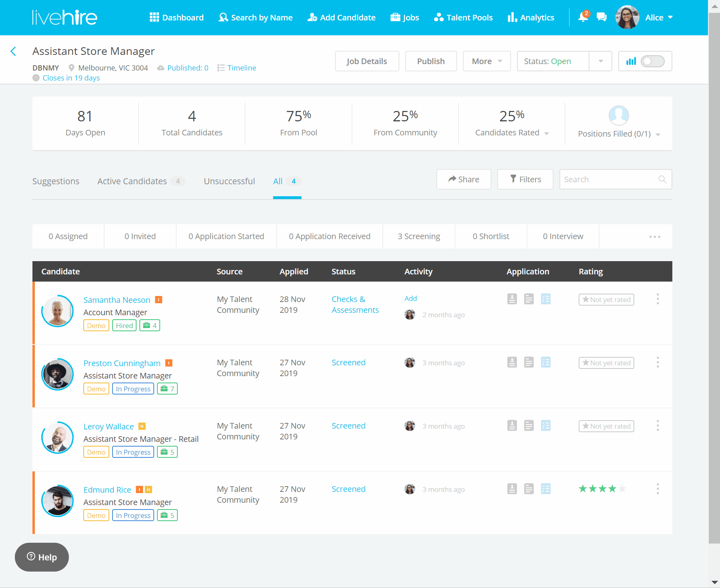Open Leroy Wallace's profile icon in Application column
This screenshot has height=588, width=720.
512,425
